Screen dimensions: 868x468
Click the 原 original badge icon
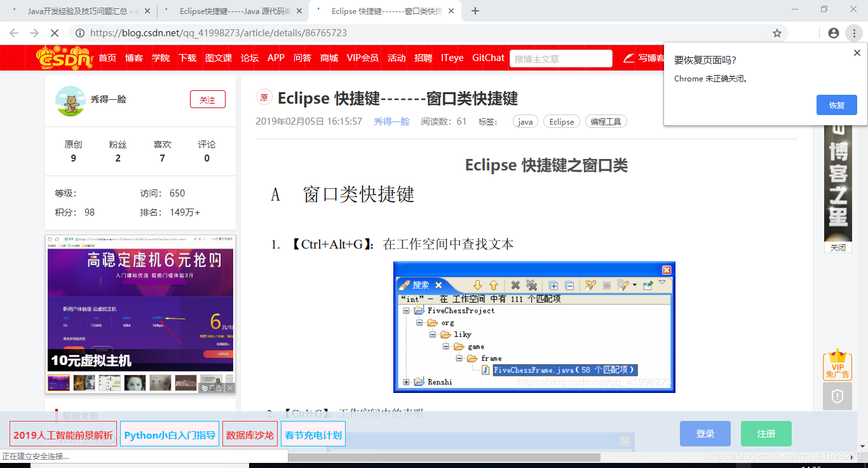coord(264,97)
